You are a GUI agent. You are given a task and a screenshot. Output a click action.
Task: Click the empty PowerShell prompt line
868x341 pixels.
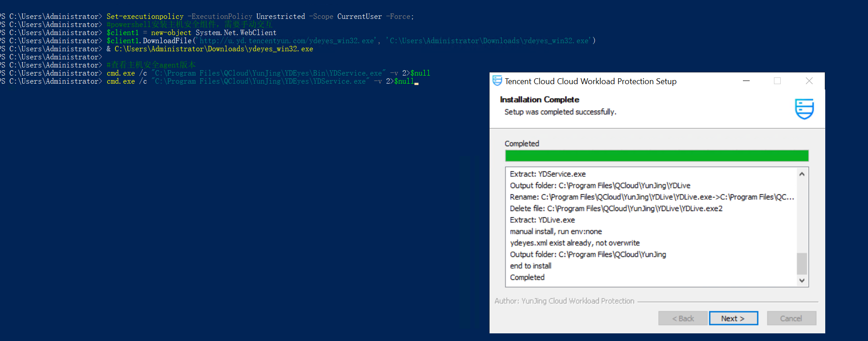point(51,57)
